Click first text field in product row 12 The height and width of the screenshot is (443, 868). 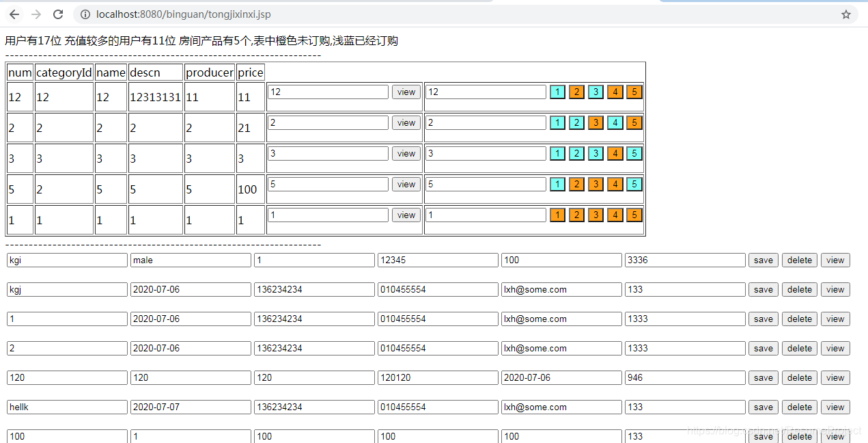coord(328,92)
